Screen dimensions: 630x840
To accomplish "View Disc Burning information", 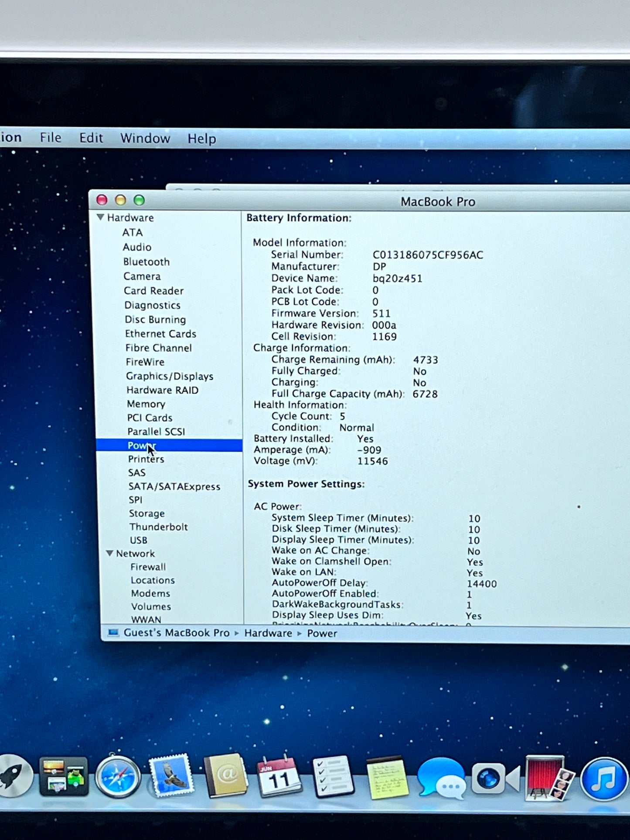I will pyautogui.click(x=155, y=320).
